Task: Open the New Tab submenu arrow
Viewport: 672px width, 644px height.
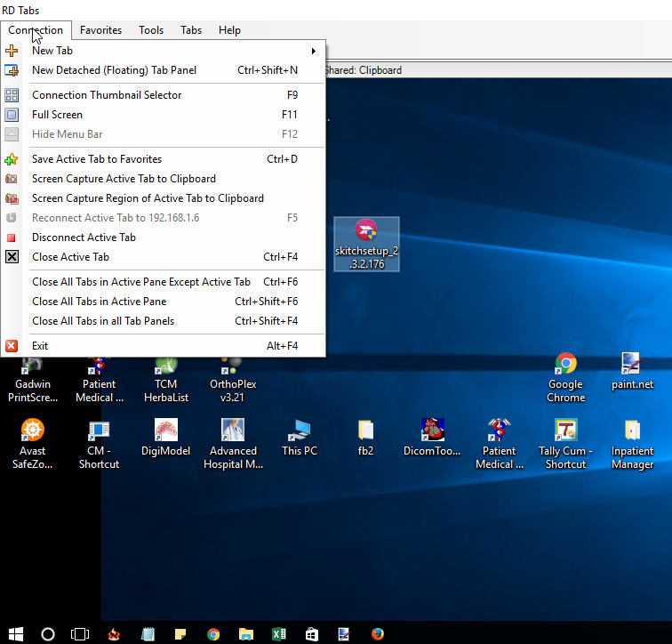Action: click(314, 51)
